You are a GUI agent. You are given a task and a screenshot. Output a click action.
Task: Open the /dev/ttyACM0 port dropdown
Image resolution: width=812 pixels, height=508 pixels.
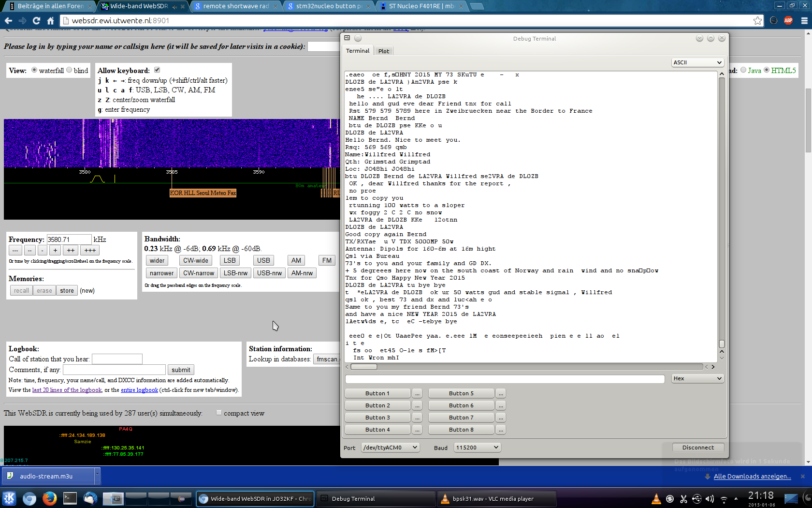(x=390, y=448)
